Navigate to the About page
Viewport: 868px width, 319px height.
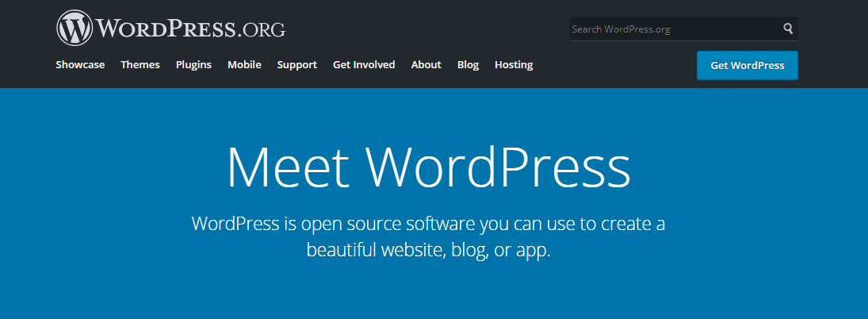426,65
